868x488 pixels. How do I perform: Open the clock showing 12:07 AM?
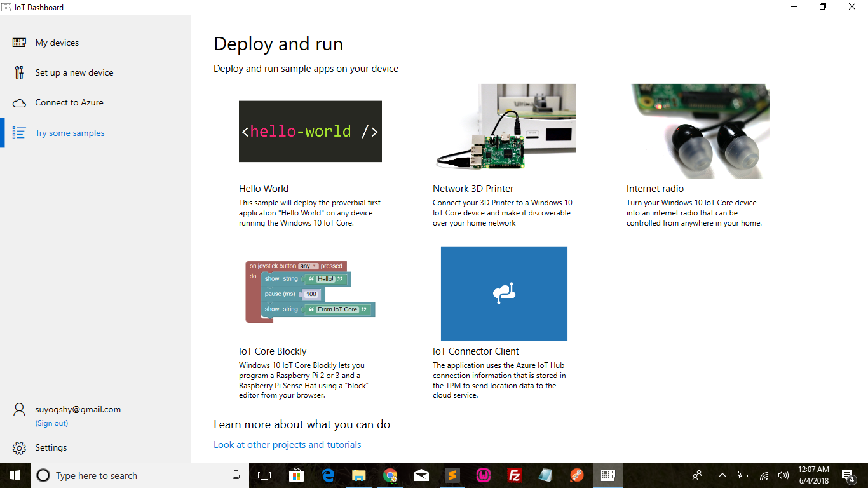814,475
